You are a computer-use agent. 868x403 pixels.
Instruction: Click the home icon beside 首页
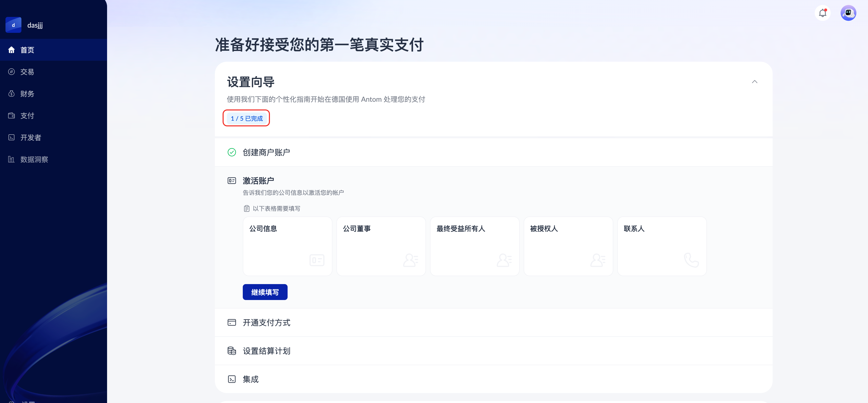click(x=11, y=50)
